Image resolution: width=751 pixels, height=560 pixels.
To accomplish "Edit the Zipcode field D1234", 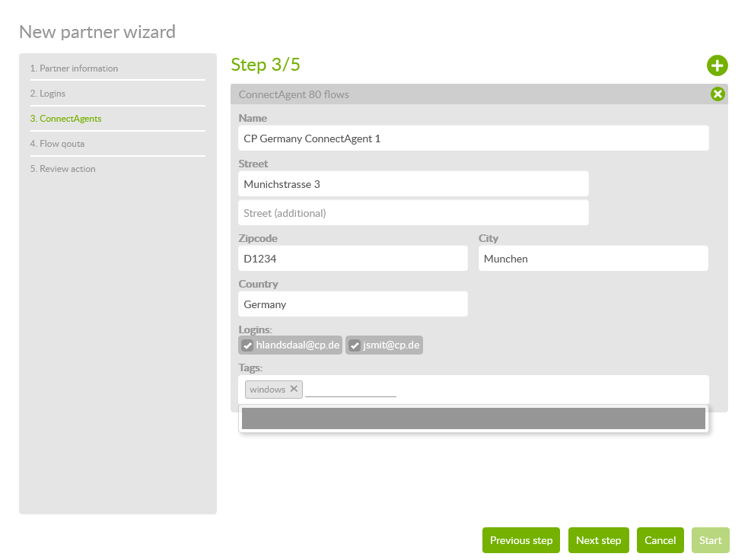I will (x=352, y=259).
